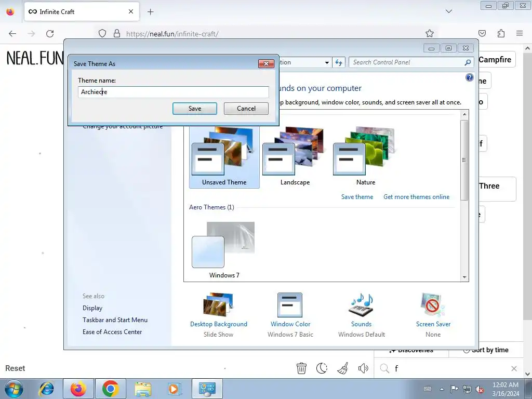Viewport: 532px width, 399px height.
Task: Select the Windows 7 Aero theme
Action: (224, 250)
